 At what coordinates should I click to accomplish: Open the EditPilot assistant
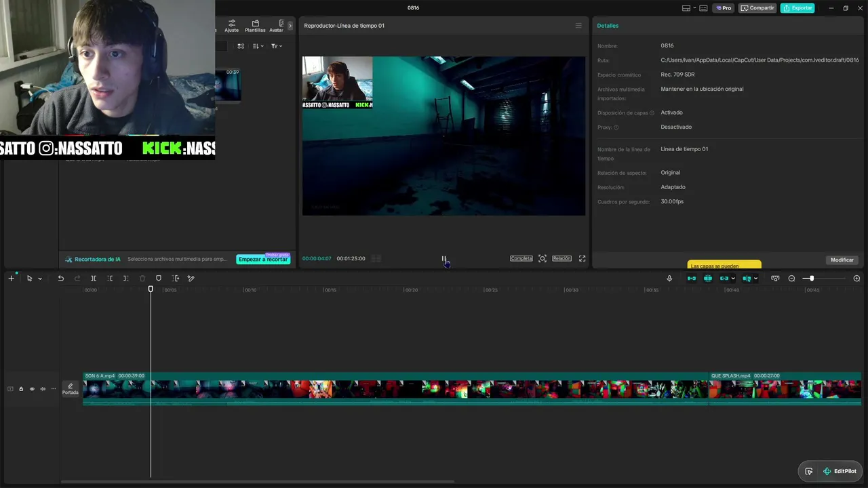(x=840, y=471)
